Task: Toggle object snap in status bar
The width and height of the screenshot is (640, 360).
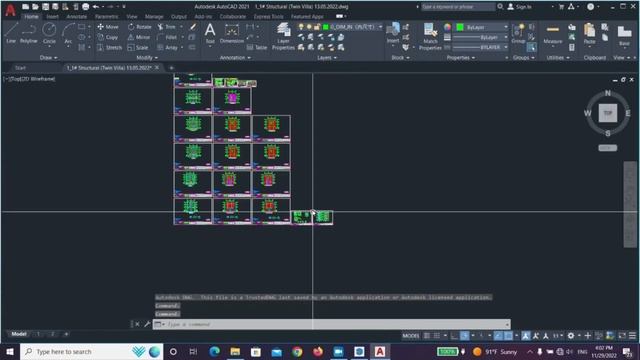Action: (x=508, y=336)
